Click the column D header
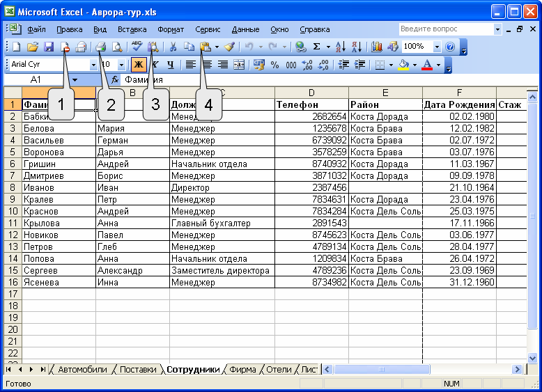 pos(311,93)
